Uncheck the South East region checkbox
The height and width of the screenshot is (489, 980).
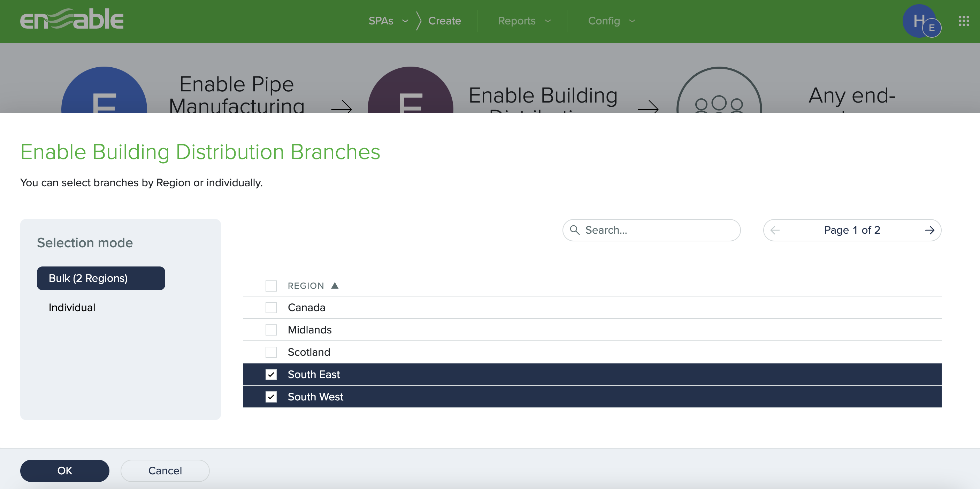click(271, 374)
